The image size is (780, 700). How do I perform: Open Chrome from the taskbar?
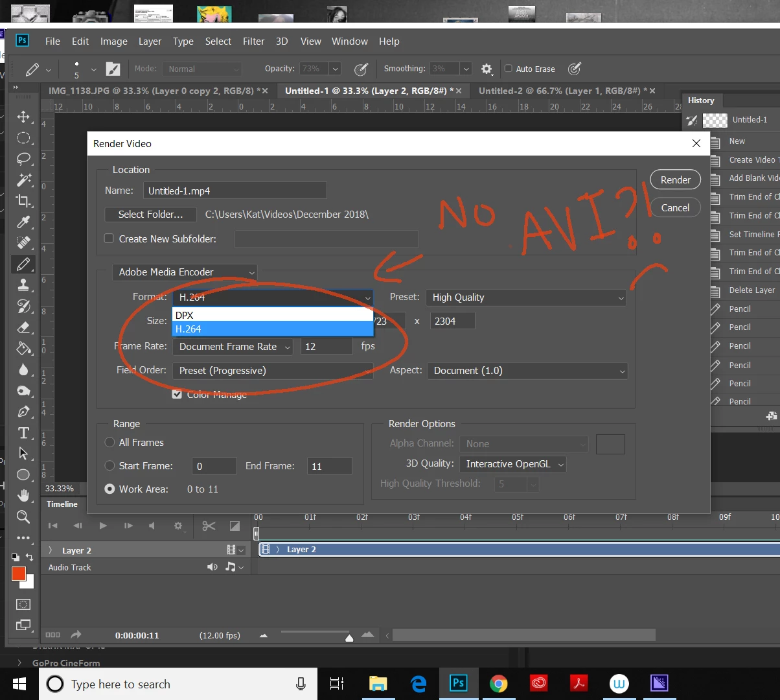point(498,684)
